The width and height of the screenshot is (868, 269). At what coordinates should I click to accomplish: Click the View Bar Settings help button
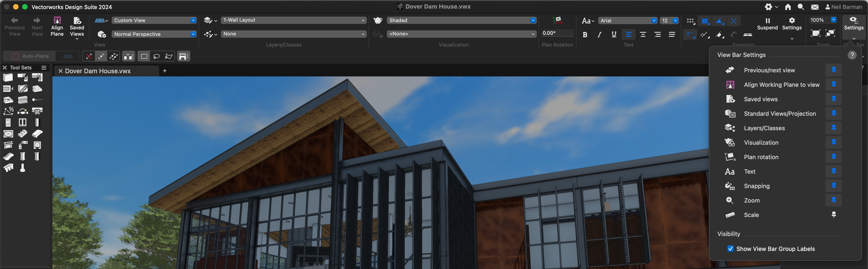[852, 55]
